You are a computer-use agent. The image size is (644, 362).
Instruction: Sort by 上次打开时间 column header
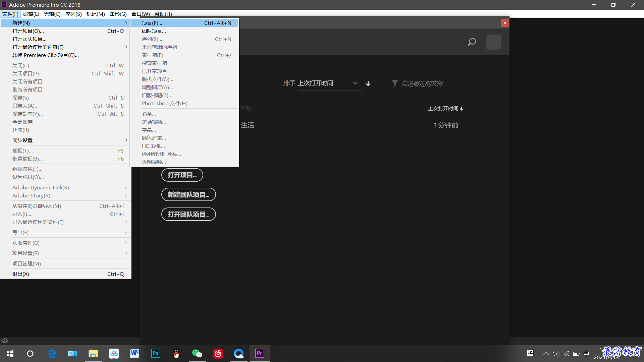445,109
